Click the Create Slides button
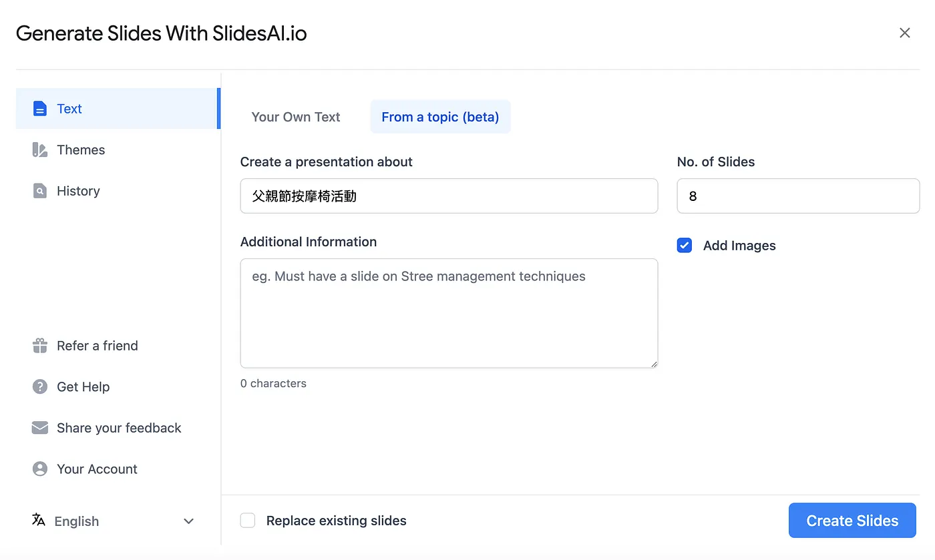 tap(852, 521)
